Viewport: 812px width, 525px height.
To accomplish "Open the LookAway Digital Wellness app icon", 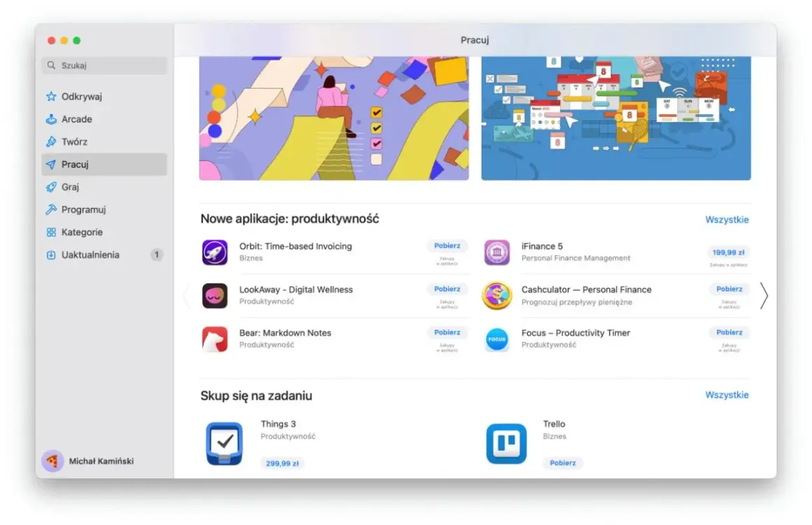I will pyautogui.click(x=215, y=295).
